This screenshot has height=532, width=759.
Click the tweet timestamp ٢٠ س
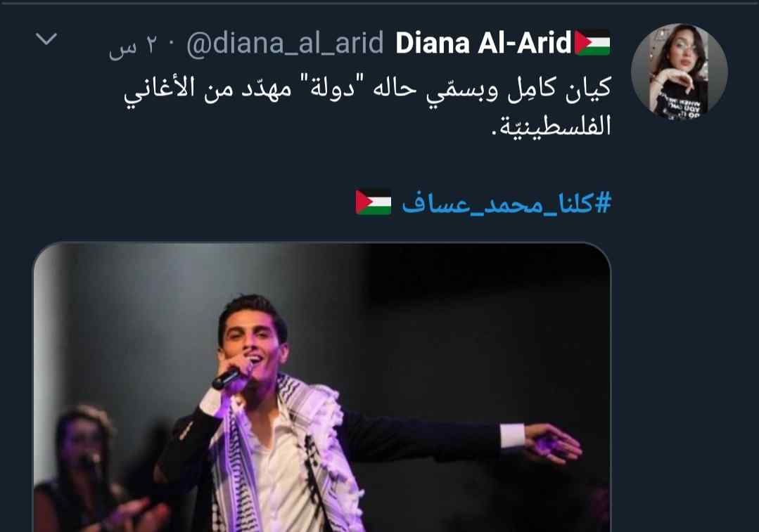(x=134, y=45)
